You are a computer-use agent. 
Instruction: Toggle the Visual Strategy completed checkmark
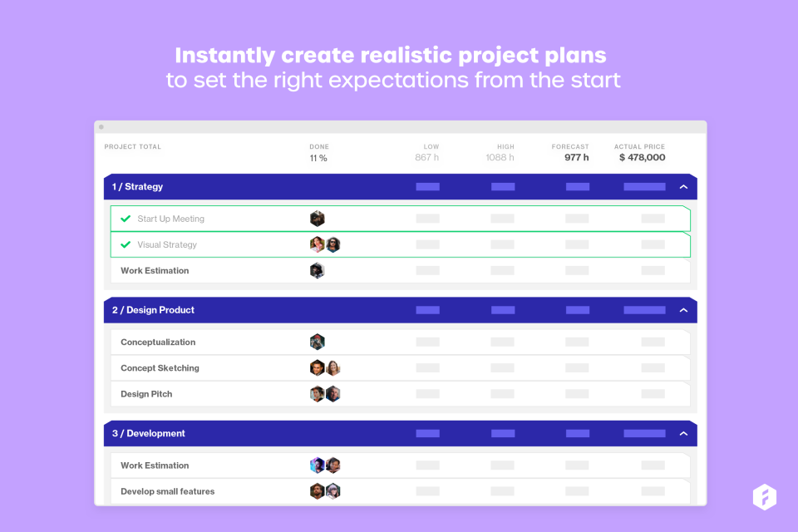(x=126, y=244)
